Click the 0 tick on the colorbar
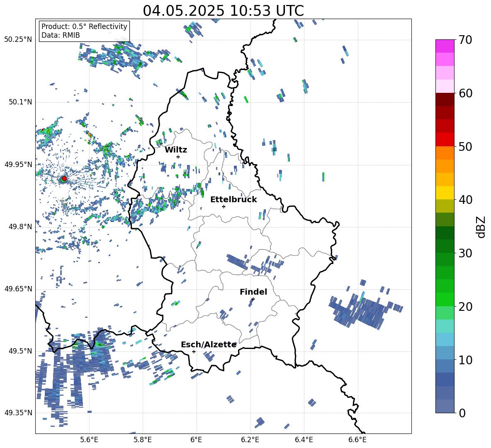The image size is (491, 448). (x=462, y=413)
